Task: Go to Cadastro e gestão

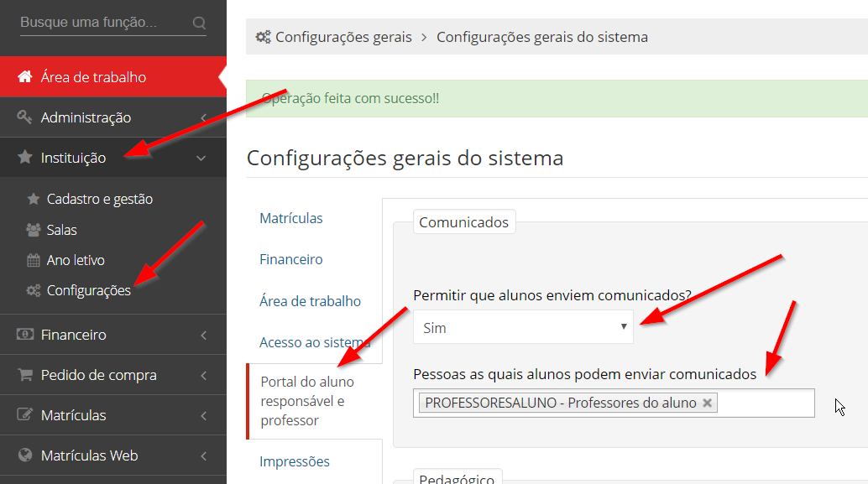Action: point(99,200)
